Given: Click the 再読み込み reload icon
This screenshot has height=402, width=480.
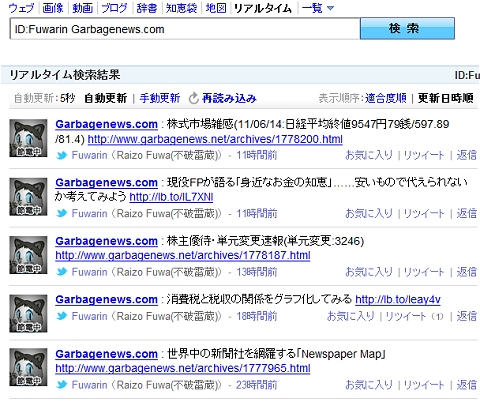Looking at the screenshot, I should tap(193, 98).
